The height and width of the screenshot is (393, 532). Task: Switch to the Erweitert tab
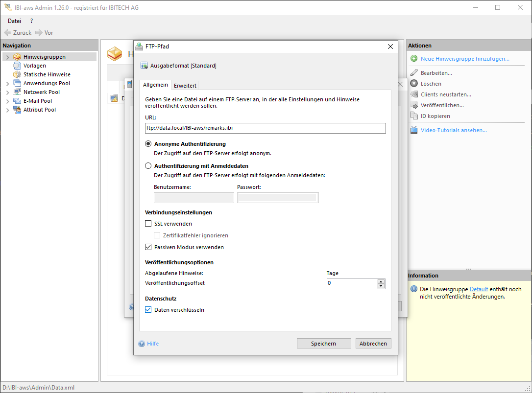pyautogui.click(x=185, y=86)
